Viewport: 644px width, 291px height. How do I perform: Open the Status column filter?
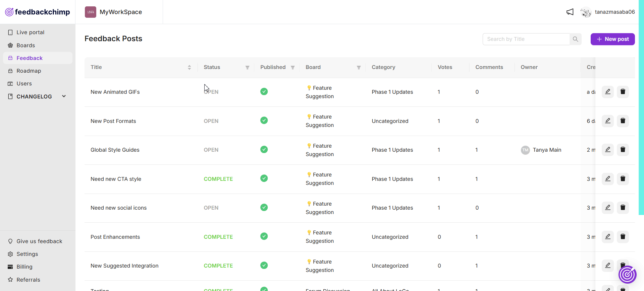pyautogui.click(x=247, y=67)
